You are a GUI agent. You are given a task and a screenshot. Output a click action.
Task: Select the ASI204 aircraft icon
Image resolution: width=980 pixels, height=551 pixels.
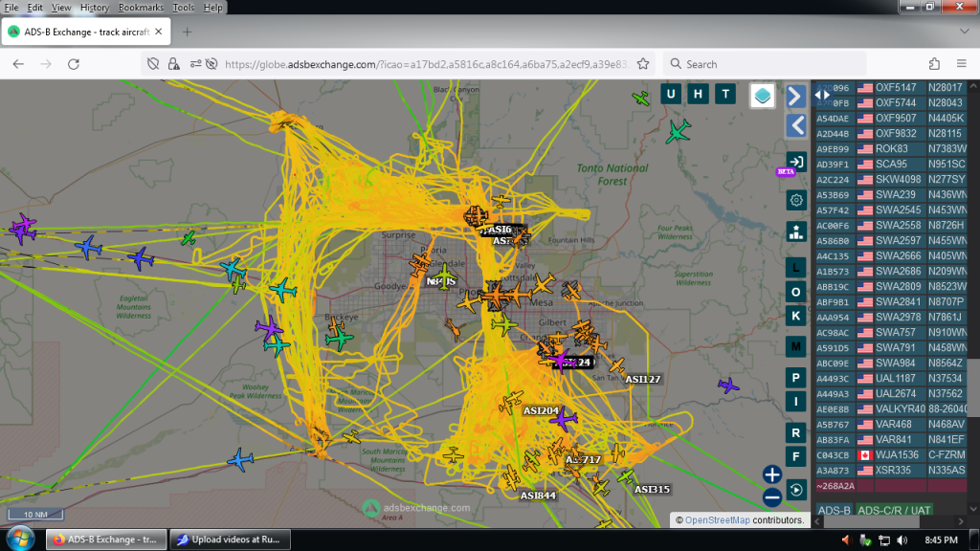511,403
